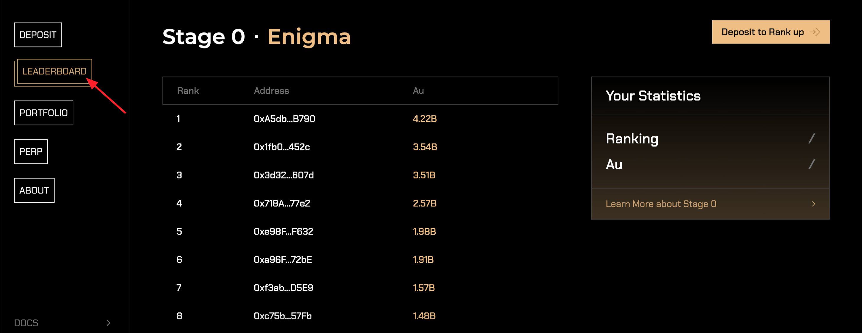Expand the DOCS chevron arrow
This screenshot has height=333, width=868.
pos(108,323)
